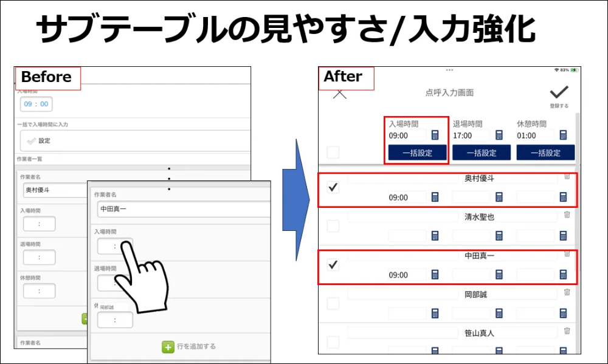Screen dimensions: 608x364
Task: Delete 岡部誠 row with trash icon
Action: click(567, 292)
